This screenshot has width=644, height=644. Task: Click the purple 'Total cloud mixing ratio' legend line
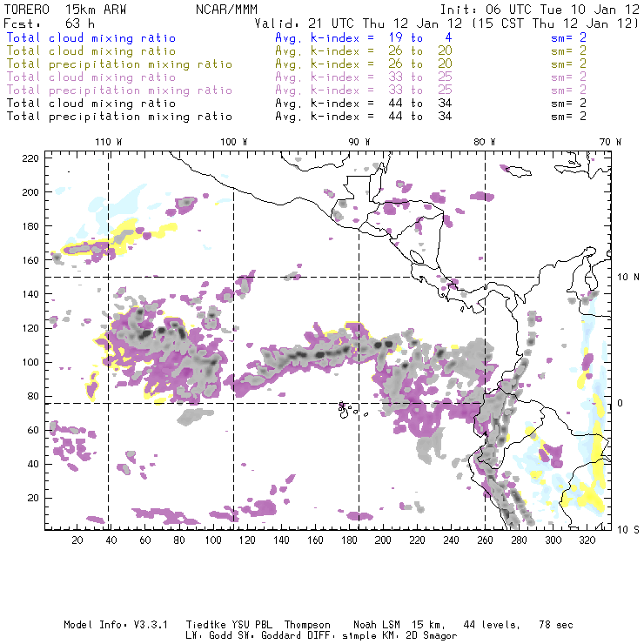click(91, 77)
